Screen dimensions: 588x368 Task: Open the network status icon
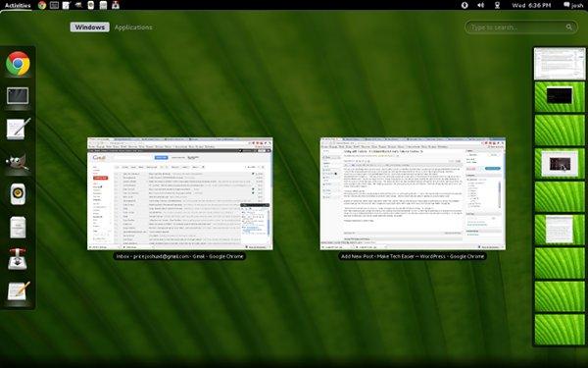(497, 5)
